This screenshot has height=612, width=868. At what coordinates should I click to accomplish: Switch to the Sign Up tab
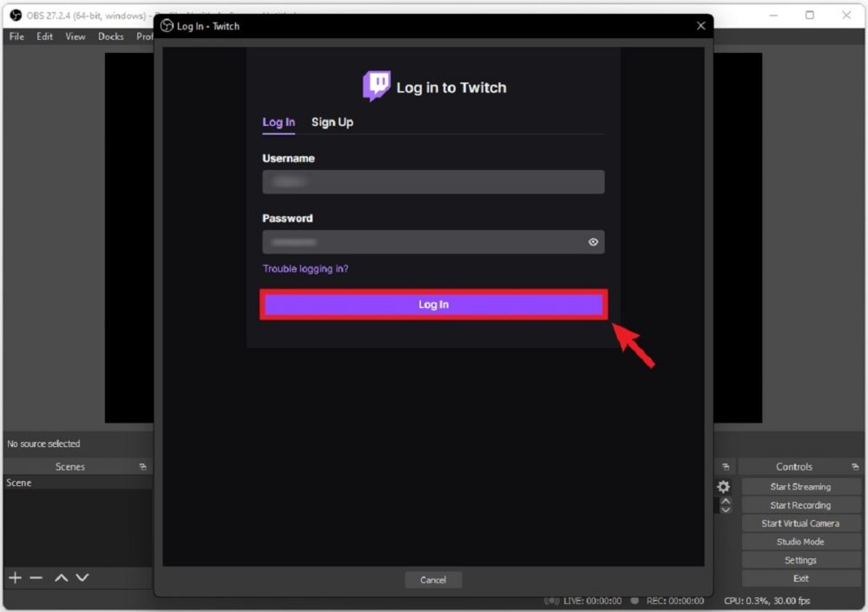click(332, 122)
